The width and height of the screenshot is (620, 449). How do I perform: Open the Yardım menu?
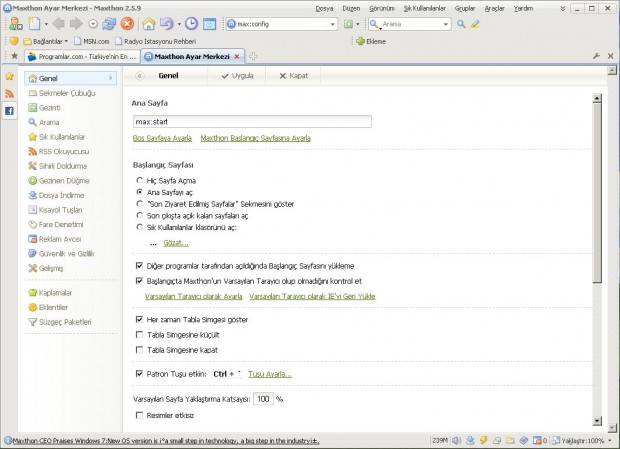coord(523,8)
